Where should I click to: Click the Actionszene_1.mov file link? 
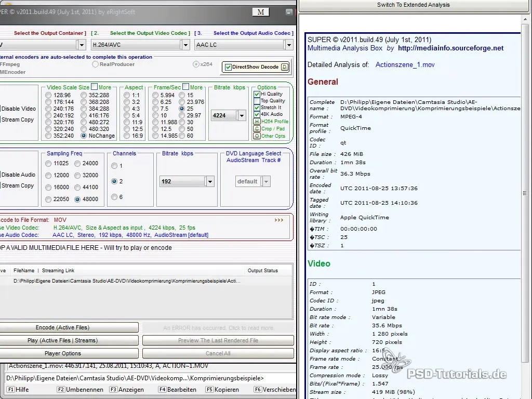405,65
